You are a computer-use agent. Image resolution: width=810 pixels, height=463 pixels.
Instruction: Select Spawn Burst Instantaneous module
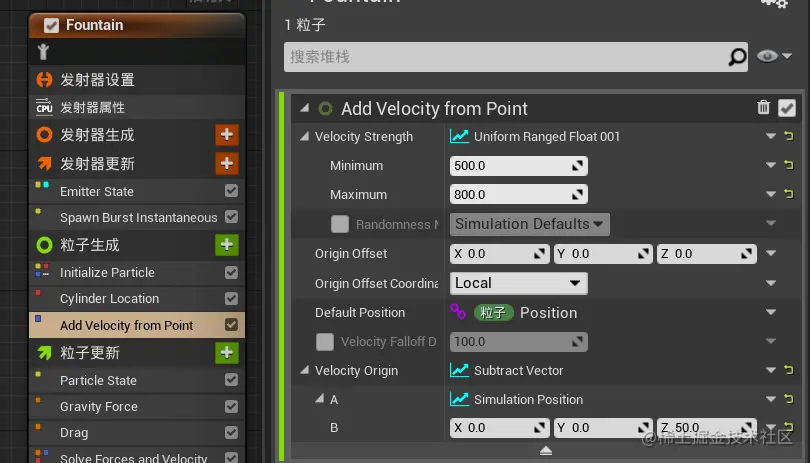click(138, 218)
